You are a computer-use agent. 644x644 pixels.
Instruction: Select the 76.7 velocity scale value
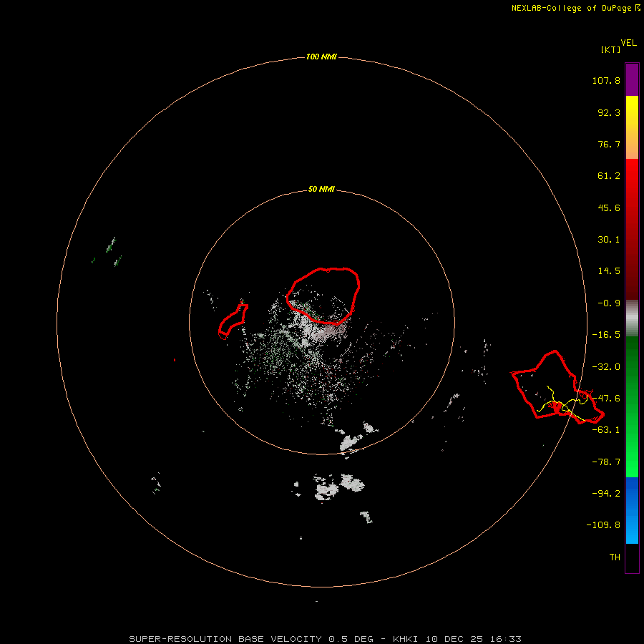pyautogui.click(x=609, y=144)
